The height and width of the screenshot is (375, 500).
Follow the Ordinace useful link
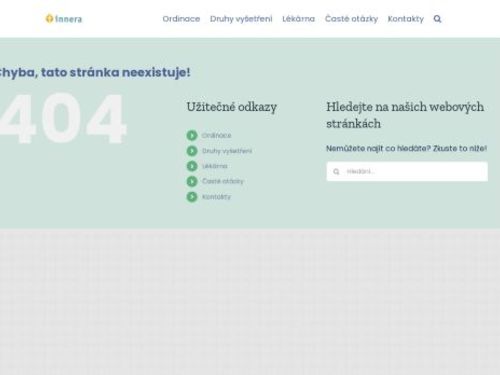[216, 135]
